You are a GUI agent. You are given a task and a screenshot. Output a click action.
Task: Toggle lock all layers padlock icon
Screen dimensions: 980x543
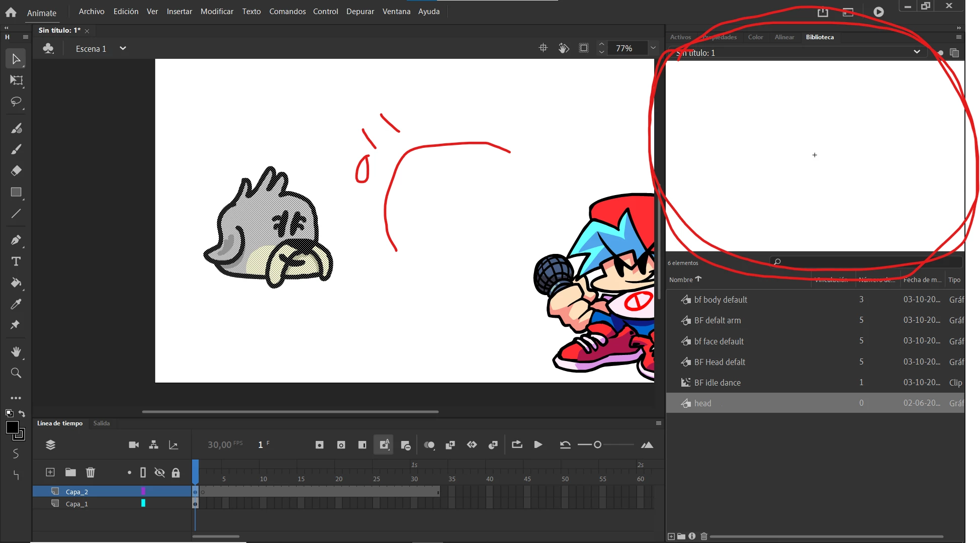175,473
